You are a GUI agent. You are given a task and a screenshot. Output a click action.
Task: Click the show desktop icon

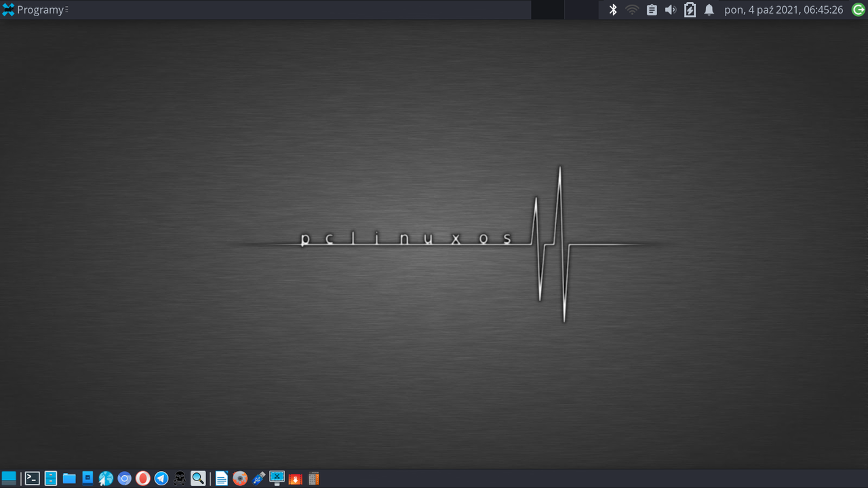coord(9,479)
